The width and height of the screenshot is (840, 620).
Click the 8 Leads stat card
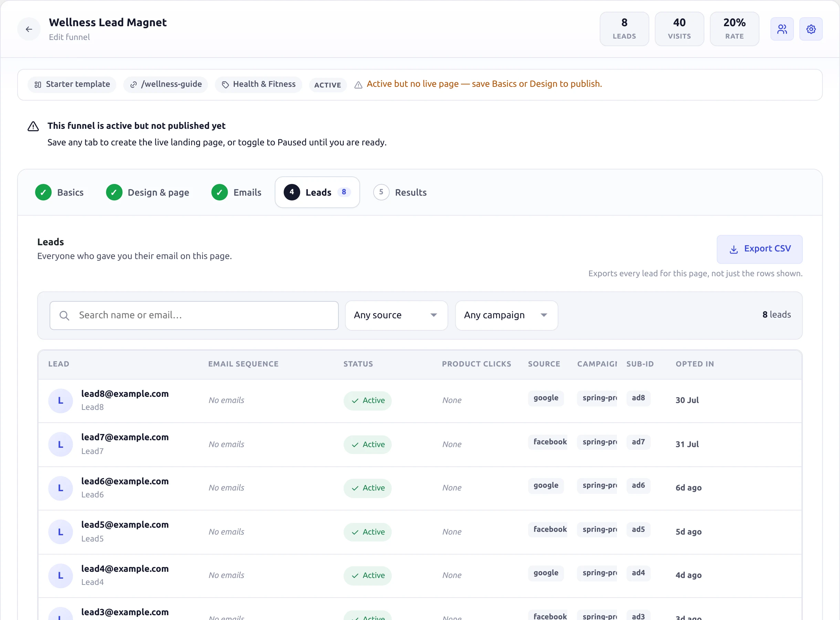[624, 29]
